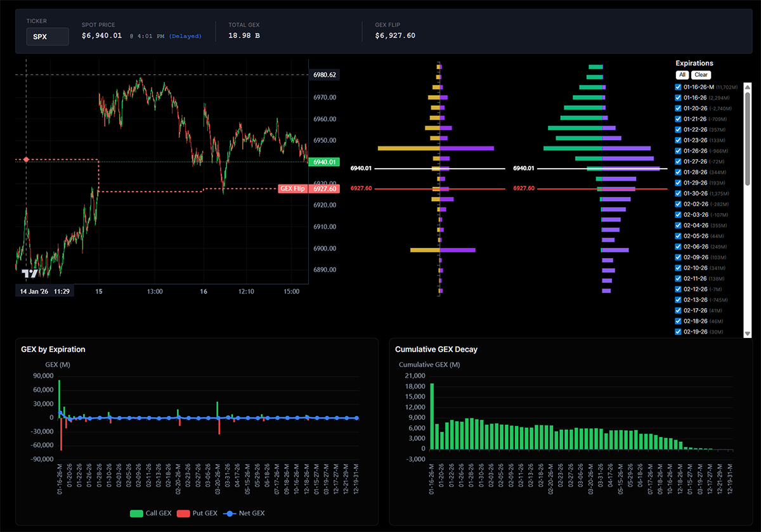The width and height of the screenshot is (761, 532).
Task: Click the red 6927.60 label on right profile
Action: 524,189
